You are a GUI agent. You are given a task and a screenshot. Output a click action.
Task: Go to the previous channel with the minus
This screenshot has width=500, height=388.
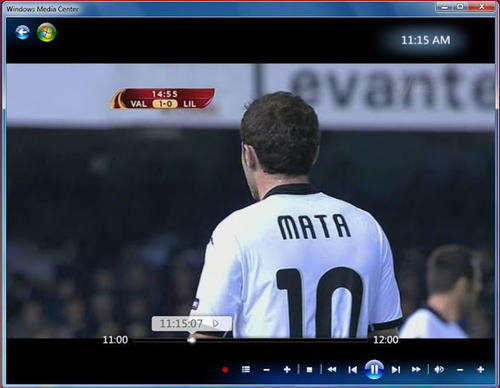[x=266, y=370]
